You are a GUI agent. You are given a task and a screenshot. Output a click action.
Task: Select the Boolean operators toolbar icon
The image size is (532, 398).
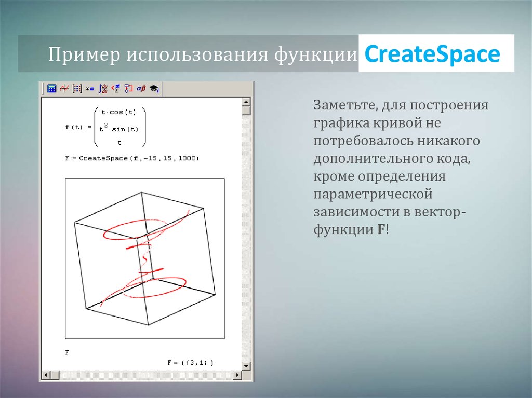tap(116, 88)
